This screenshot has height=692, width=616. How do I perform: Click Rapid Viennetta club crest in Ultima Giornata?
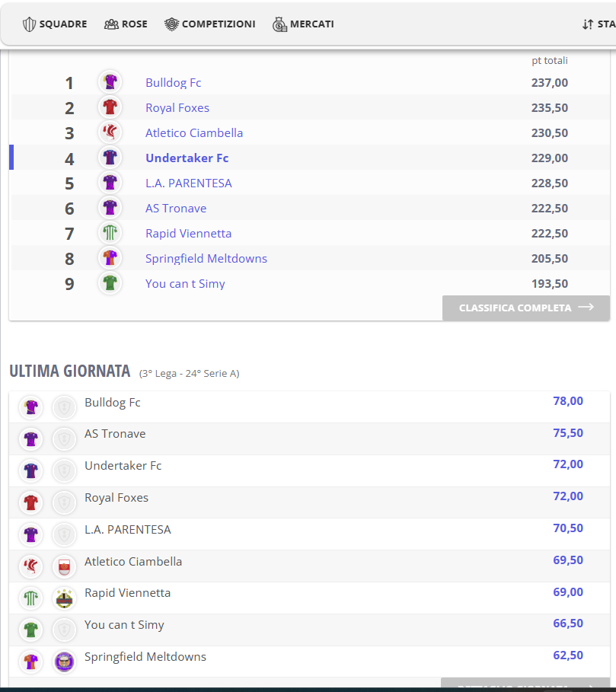point(65,598)
